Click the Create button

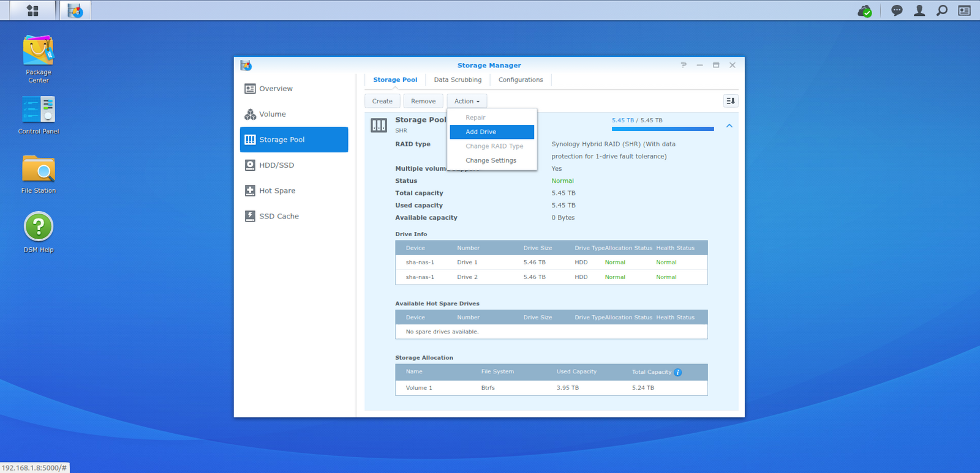(x=382, y=101)
